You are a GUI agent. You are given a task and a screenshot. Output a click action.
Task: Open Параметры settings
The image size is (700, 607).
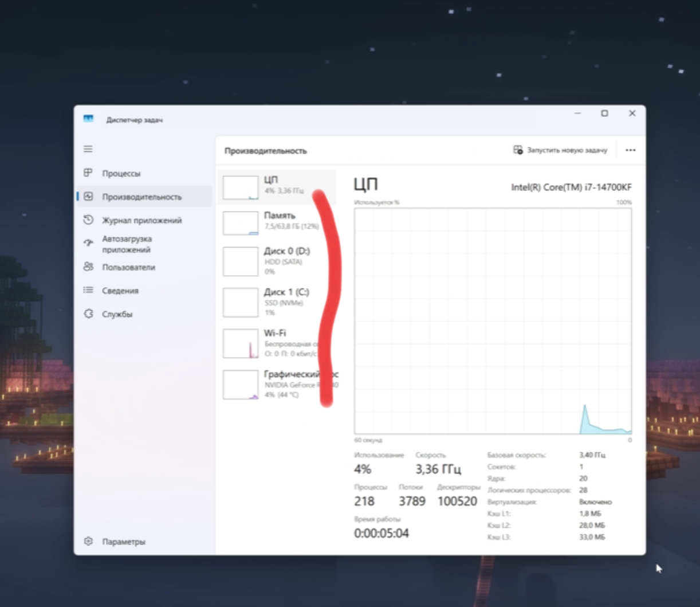[144, 541]
